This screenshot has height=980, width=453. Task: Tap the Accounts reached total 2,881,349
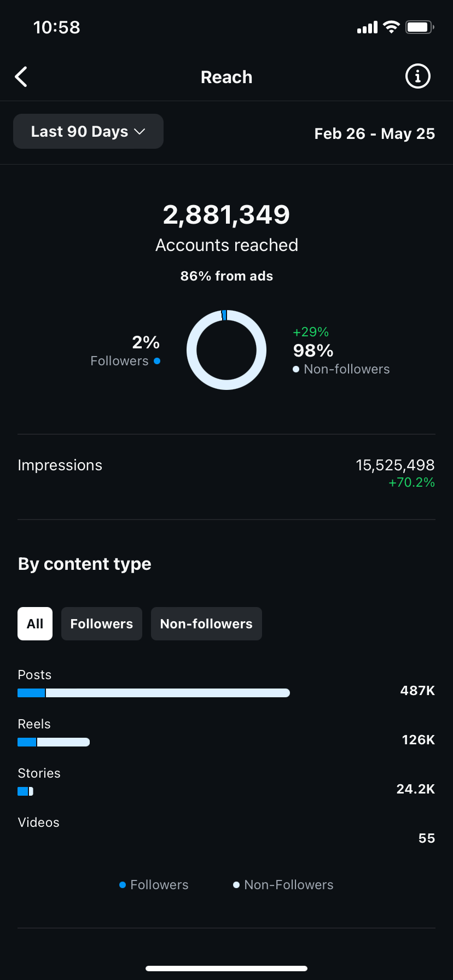[x=226, y=215]
